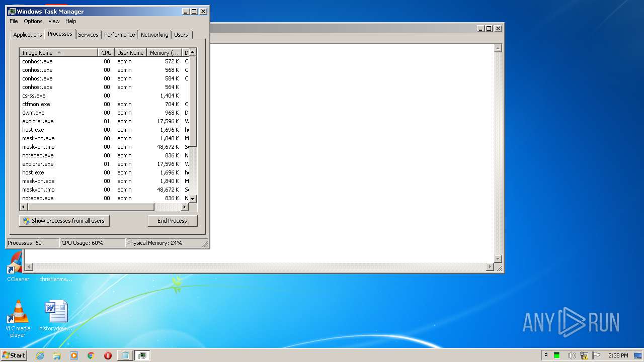Select conhost.exe row using 568 K
The width and height of the screenshot is (644, 362).
(x=104, y=70)
